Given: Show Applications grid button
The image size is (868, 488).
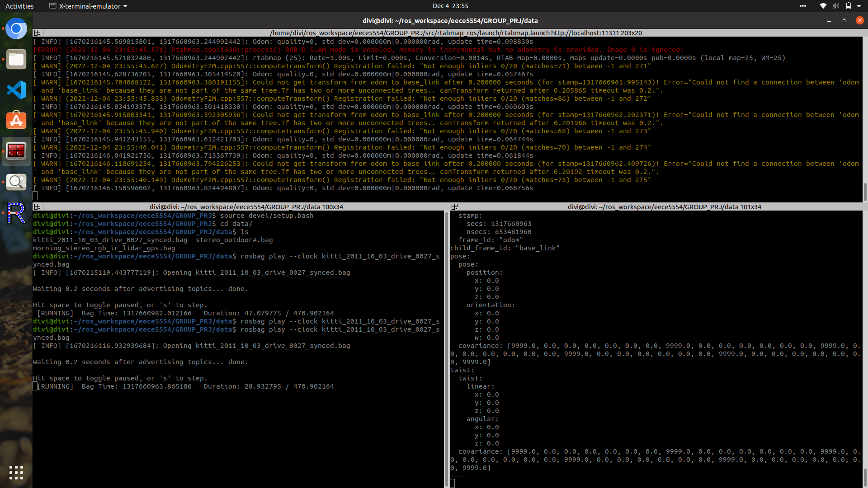Looking at the screenshot, I should 16,473.
